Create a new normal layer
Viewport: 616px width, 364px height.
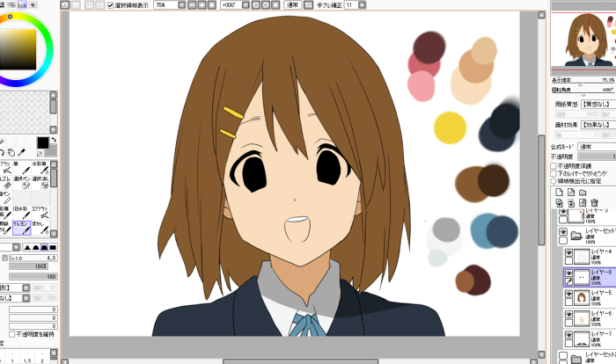pos(560,192)
